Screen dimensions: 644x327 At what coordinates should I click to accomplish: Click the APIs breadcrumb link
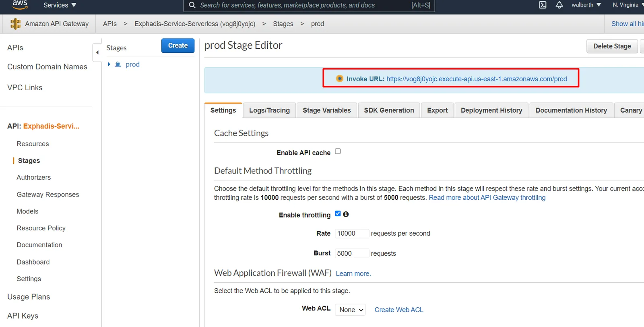[x=110, y=24]
